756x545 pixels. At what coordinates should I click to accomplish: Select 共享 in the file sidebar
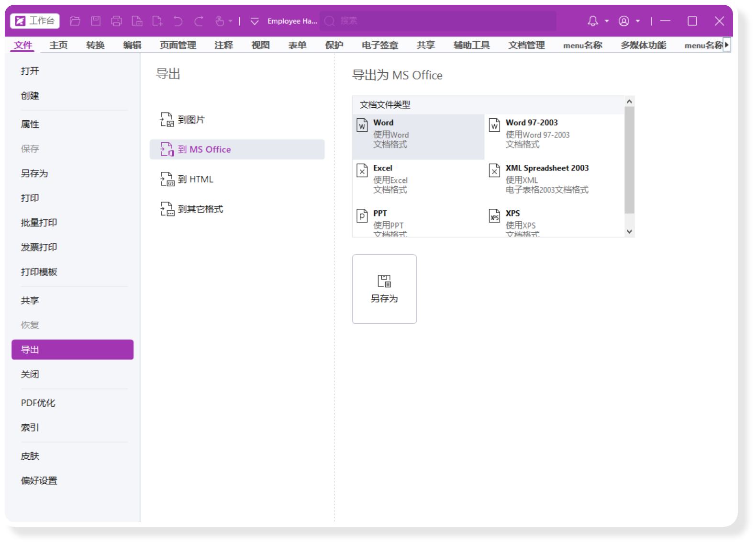coord(73,300)
